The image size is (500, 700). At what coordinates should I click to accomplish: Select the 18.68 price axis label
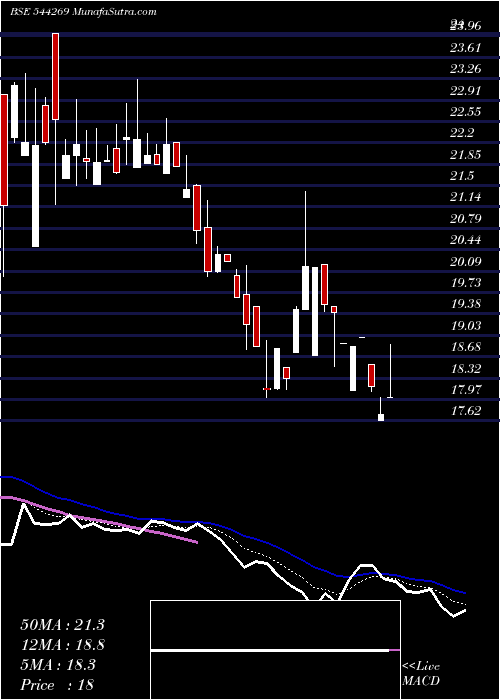click(466, 347)
